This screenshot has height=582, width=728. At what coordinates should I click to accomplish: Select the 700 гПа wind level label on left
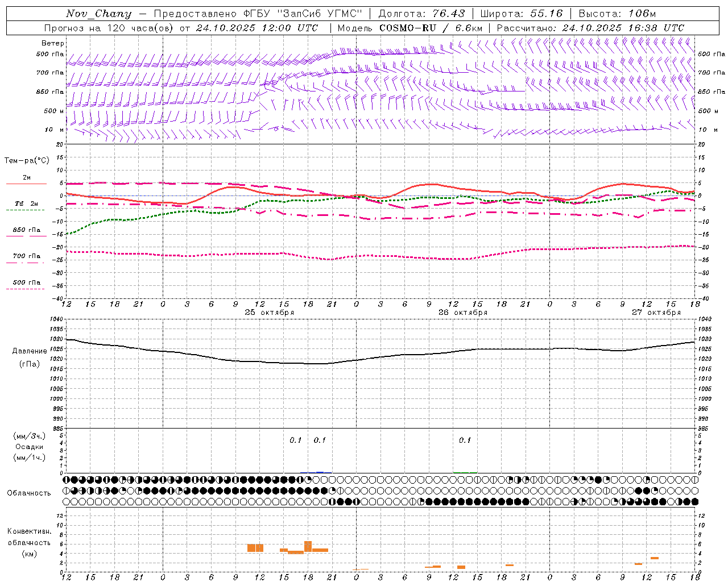(50, 73)
